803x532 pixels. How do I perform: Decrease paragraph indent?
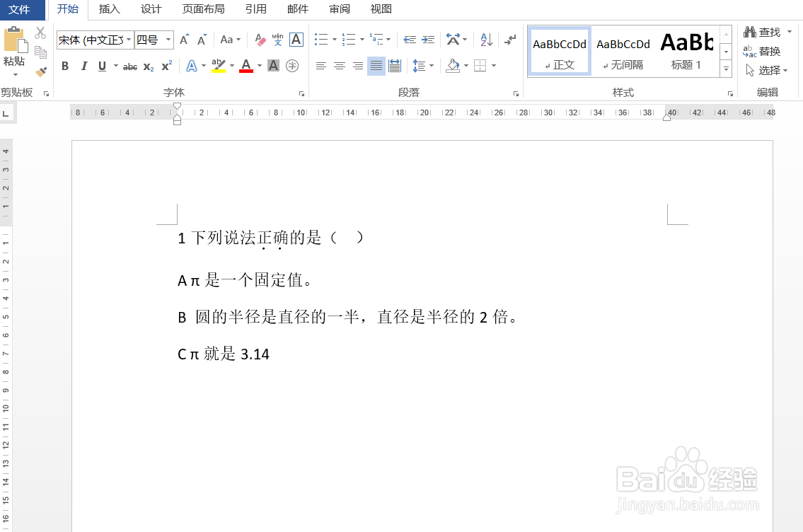tap(410, 40)
